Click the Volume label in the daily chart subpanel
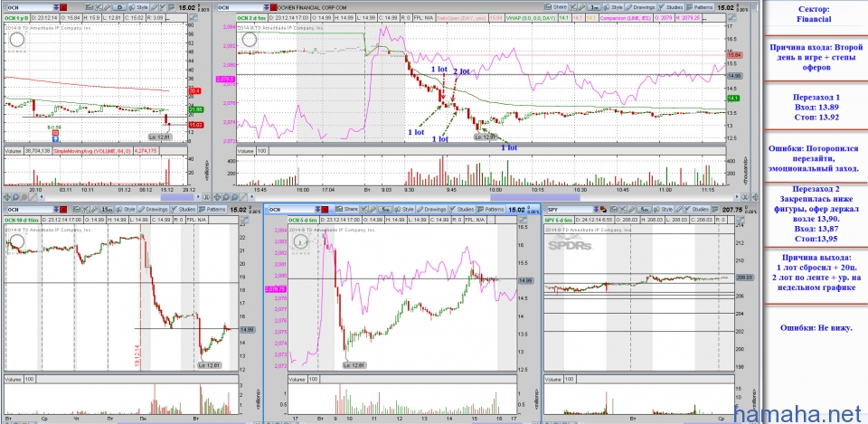Viewport: 868px width, 424px height. (x=14, y=151)
